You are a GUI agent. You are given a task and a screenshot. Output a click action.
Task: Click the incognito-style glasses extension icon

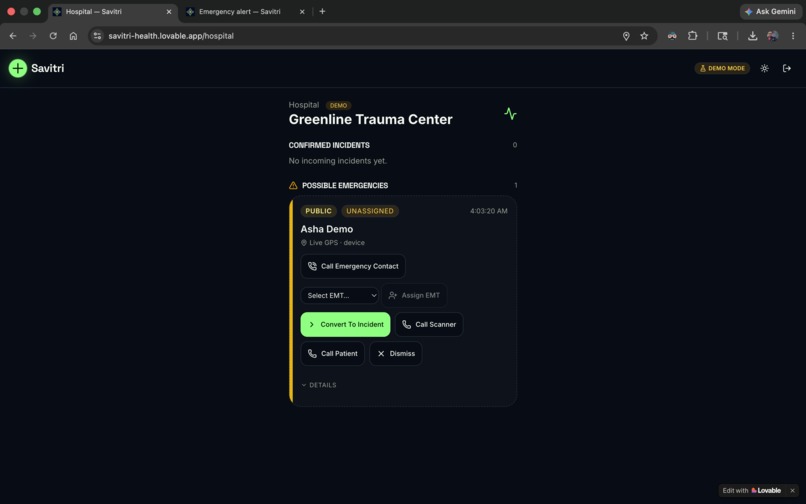[x=672, y=36]
